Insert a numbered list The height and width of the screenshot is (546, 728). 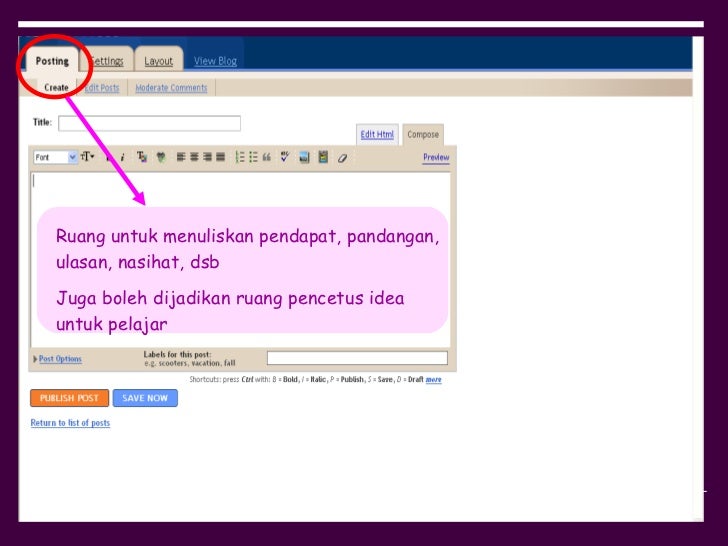click(240, 157)
